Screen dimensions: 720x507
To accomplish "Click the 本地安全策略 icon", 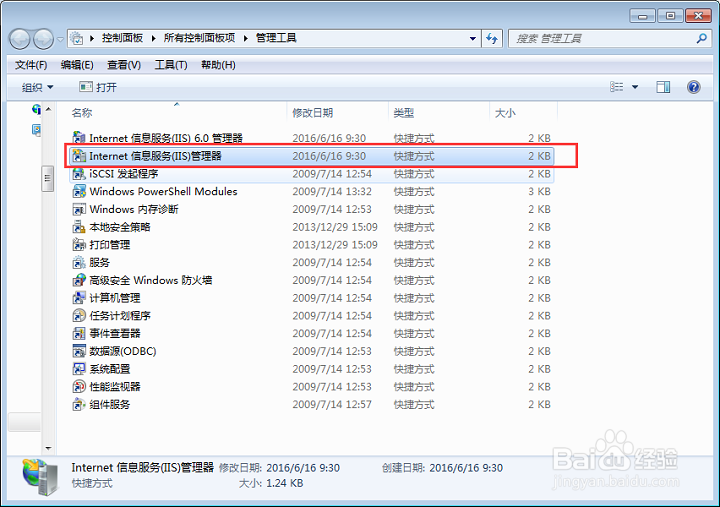I will (x=79, y=227).
